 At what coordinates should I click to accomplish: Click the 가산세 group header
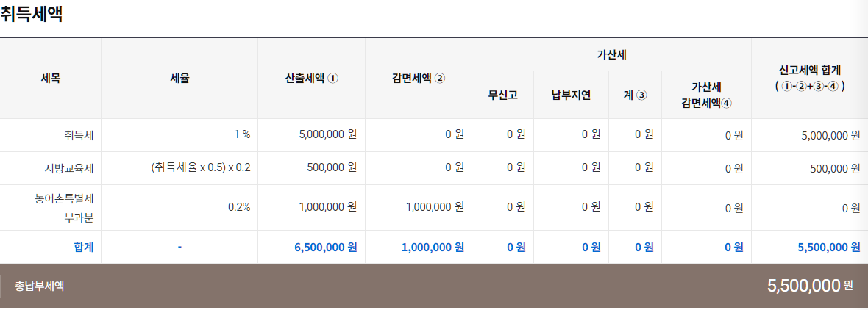pyautogui.click(x=611, y=54)
